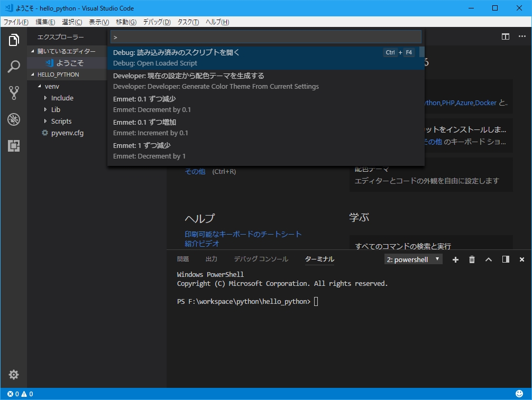Open the その他 recent link
This screenshot has width=532, height=400.
195,172
